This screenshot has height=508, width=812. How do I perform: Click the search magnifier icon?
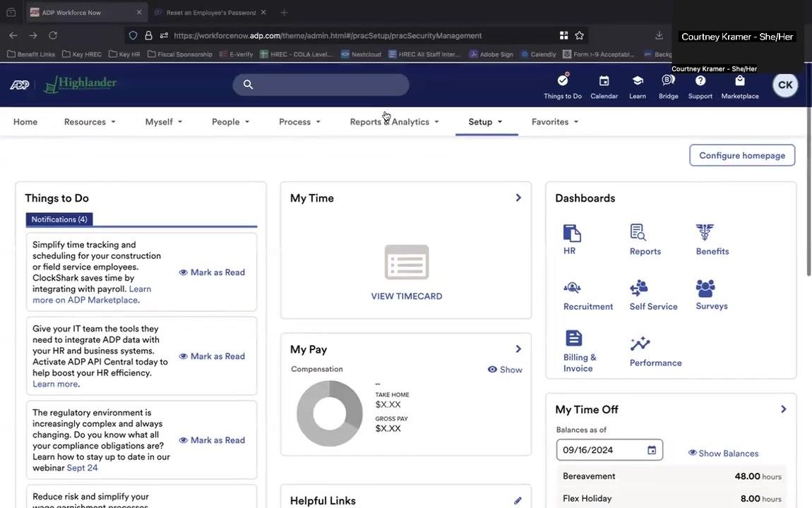248,85
